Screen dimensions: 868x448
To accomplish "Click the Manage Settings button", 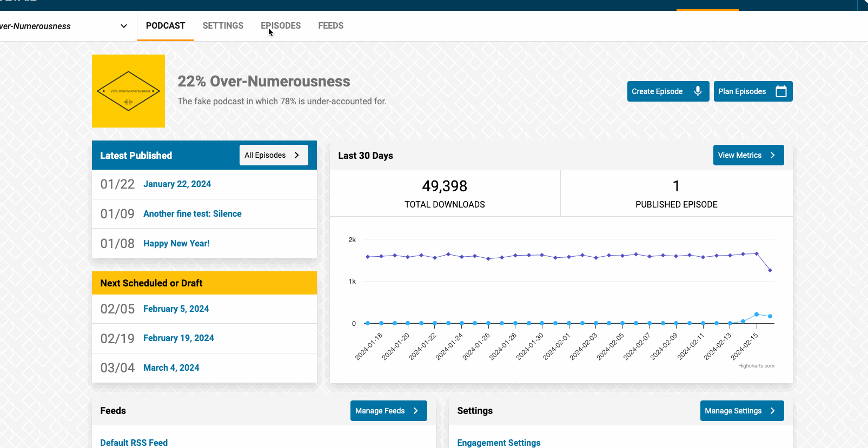I will click(x=742, y=411).
